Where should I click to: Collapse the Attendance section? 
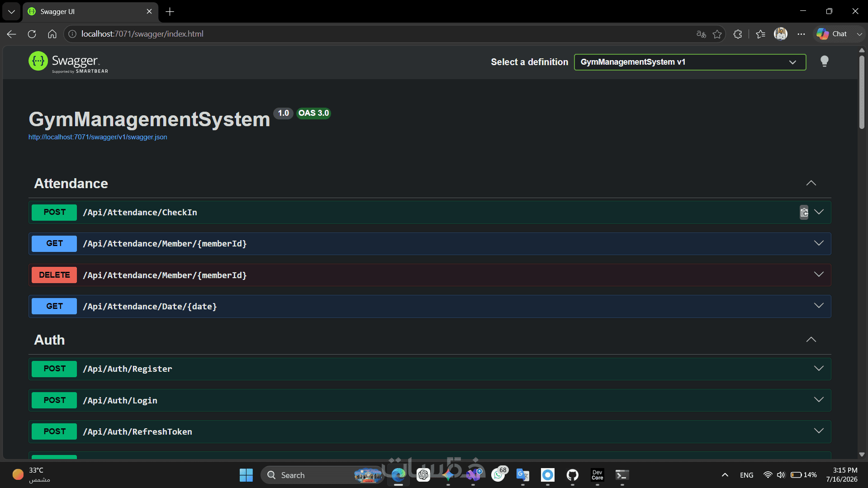point(811,183)
